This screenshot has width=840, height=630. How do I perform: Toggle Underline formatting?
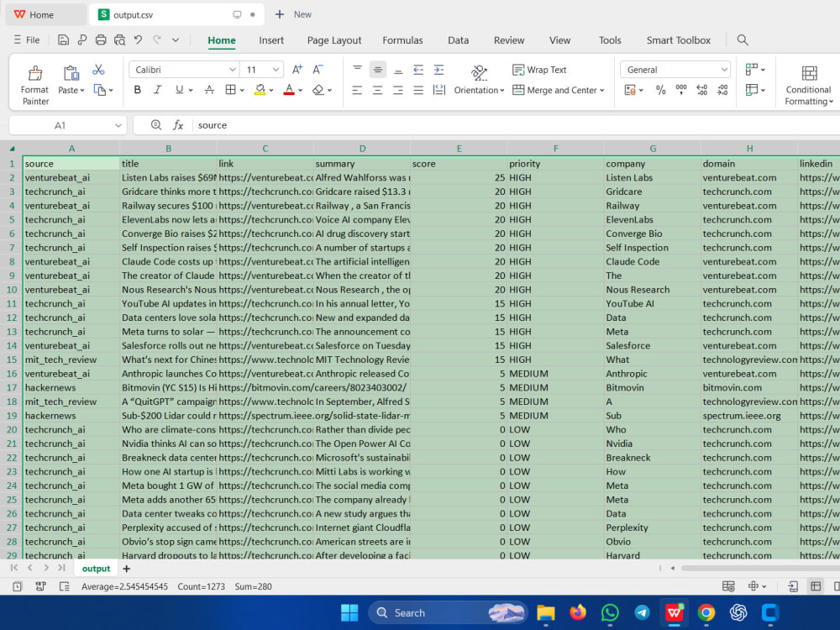[x=179, y=90]
